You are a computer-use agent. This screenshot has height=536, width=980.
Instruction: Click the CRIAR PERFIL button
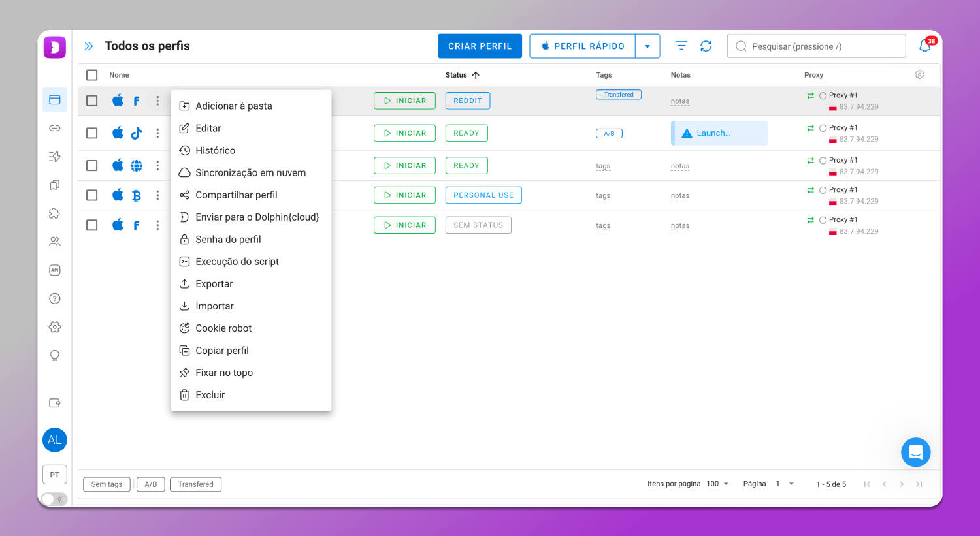[x=480, y=46]
